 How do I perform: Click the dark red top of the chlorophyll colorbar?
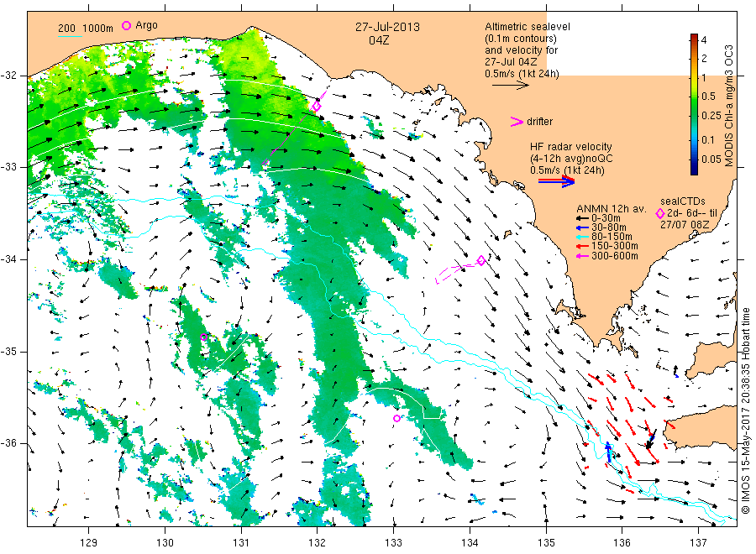coord(694,37)
